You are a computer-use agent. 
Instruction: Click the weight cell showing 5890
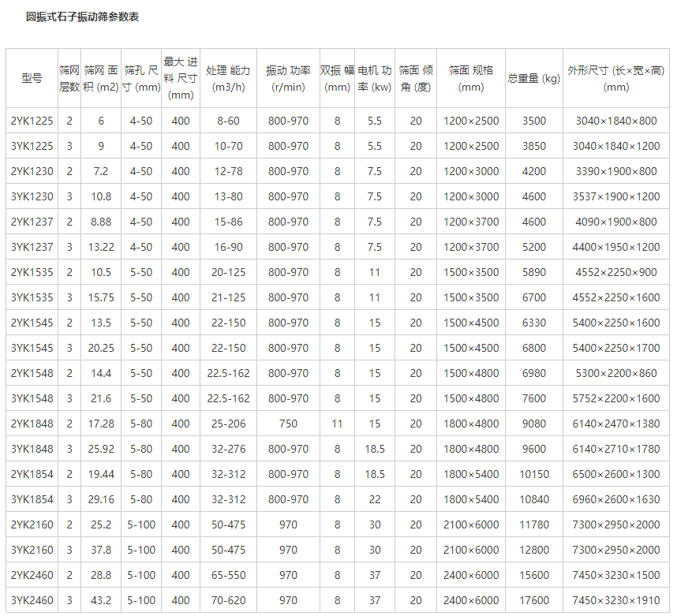(x=533, y=272)
